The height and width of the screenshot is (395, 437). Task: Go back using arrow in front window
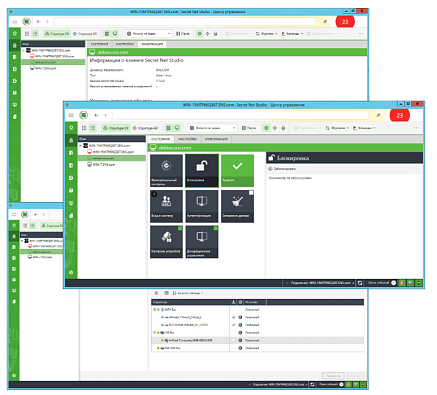tap(96, 115)
